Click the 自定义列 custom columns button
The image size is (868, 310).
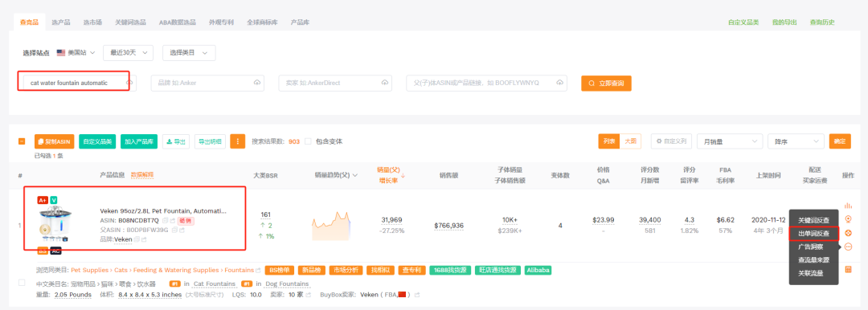click(671, 141)
